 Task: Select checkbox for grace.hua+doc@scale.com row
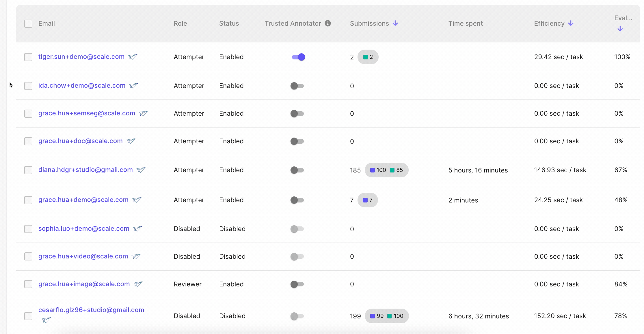click(x=28, y=141)
